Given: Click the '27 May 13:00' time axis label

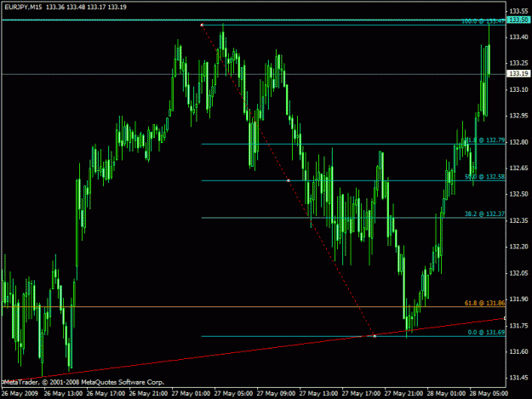Looking at the screenshot, I should tap(318, 393).
